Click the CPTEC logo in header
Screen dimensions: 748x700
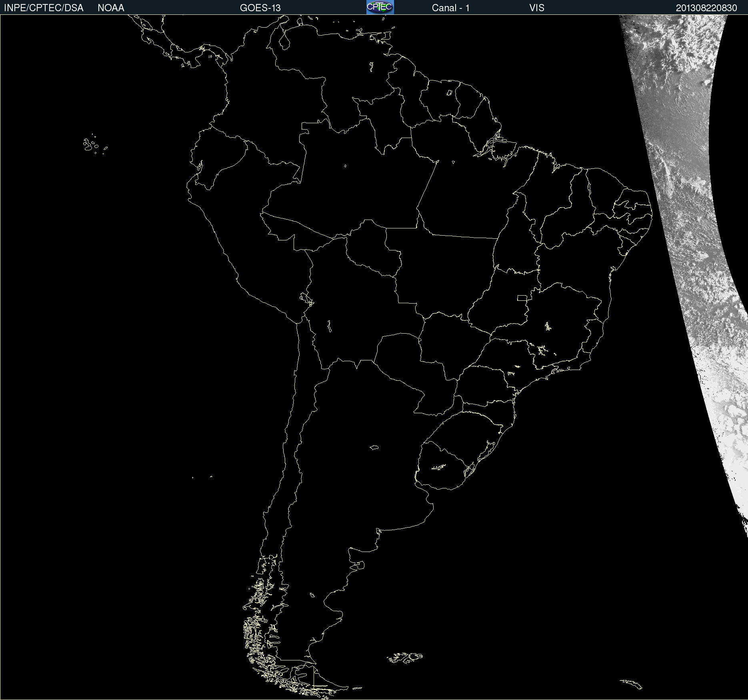(380, 7)
